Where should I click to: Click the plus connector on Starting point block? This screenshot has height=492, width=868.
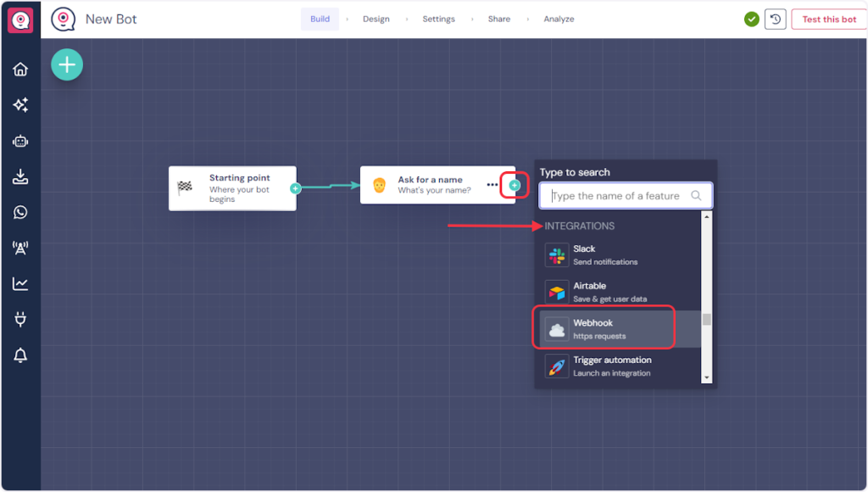pos(295,188)
